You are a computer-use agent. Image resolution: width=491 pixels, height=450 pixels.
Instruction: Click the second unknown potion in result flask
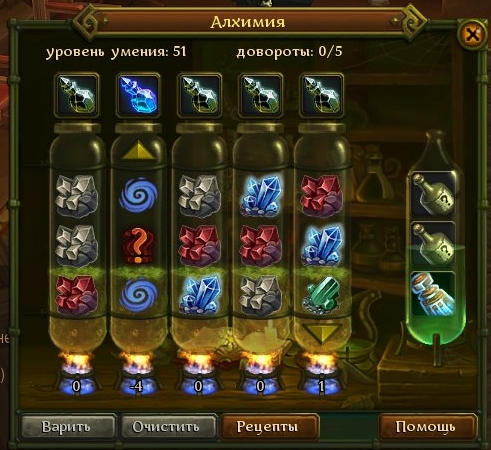click(433, 245)
